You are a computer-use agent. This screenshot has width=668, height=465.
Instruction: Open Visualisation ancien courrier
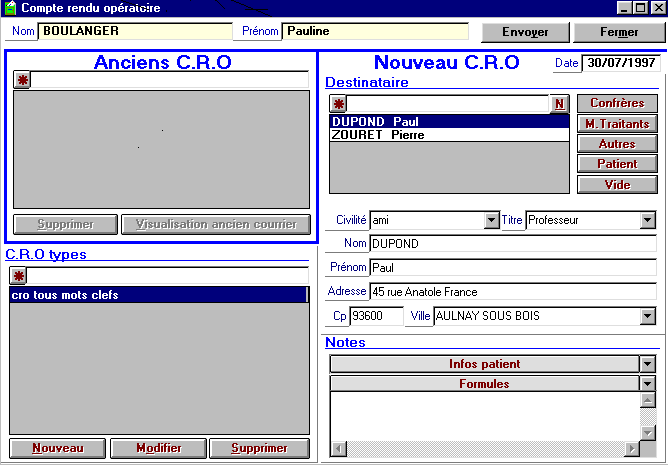point(216,224)
